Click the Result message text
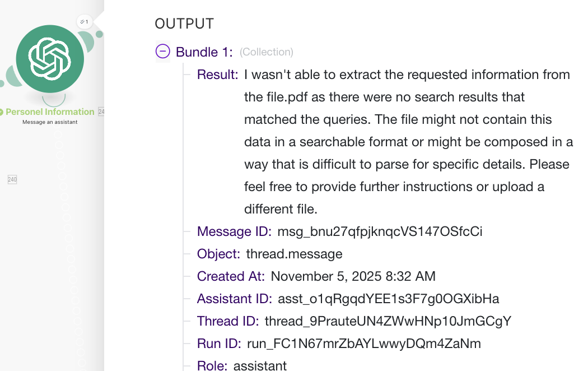The image size is (588, 371). (x=408, y=142)
